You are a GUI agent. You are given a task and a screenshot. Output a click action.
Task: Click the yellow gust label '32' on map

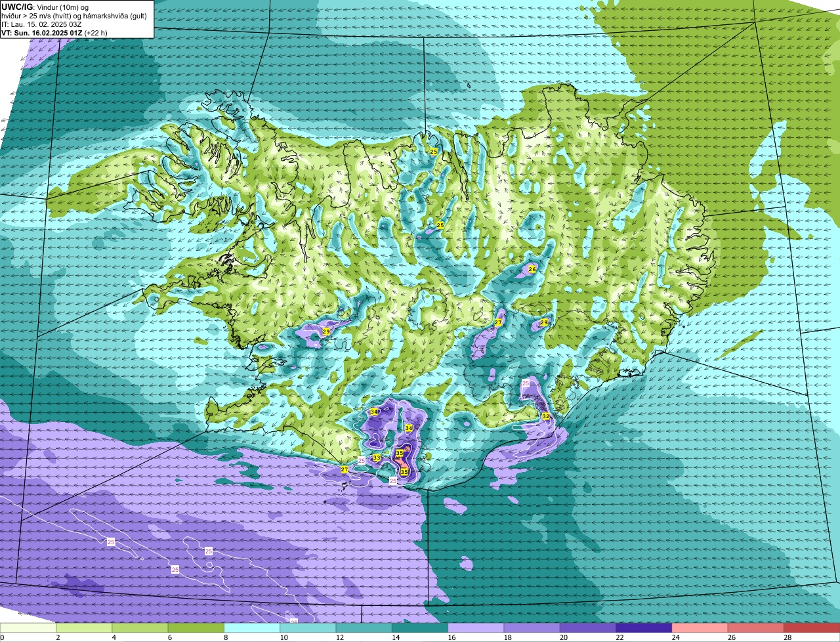(x=545, y=416)
